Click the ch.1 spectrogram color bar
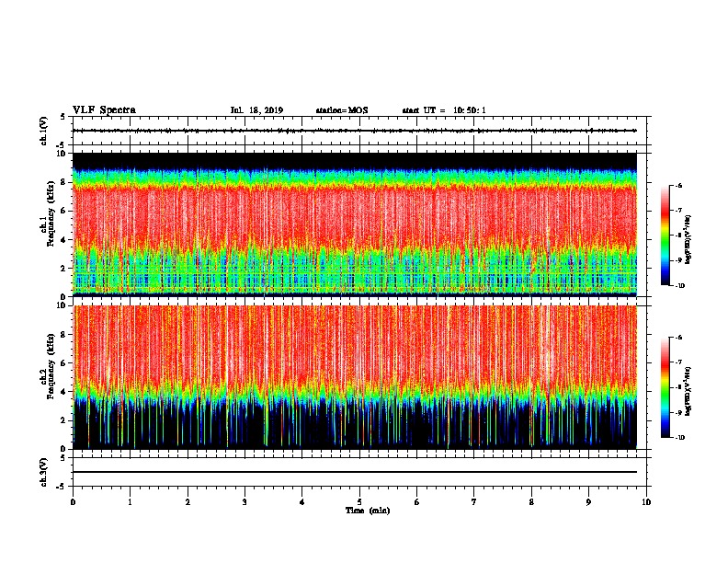 point(665,236)
